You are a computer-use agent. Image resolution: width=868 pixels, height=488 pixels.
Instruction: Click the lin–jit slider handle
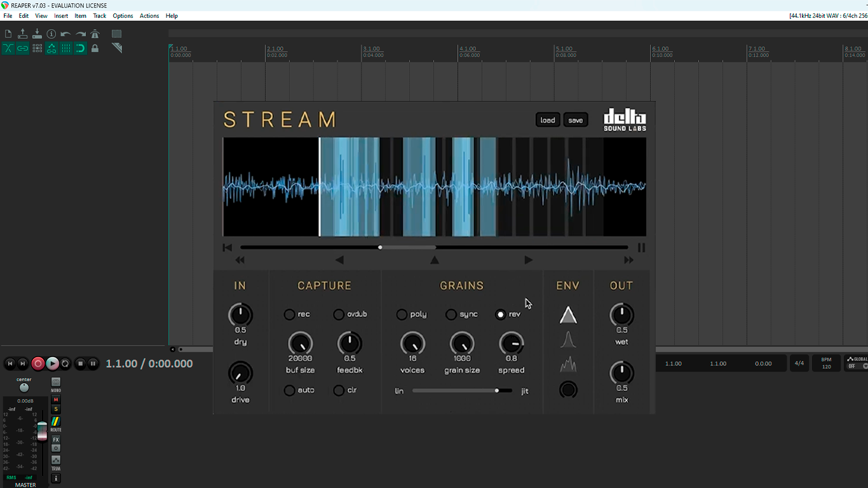[x=497, y=391]
